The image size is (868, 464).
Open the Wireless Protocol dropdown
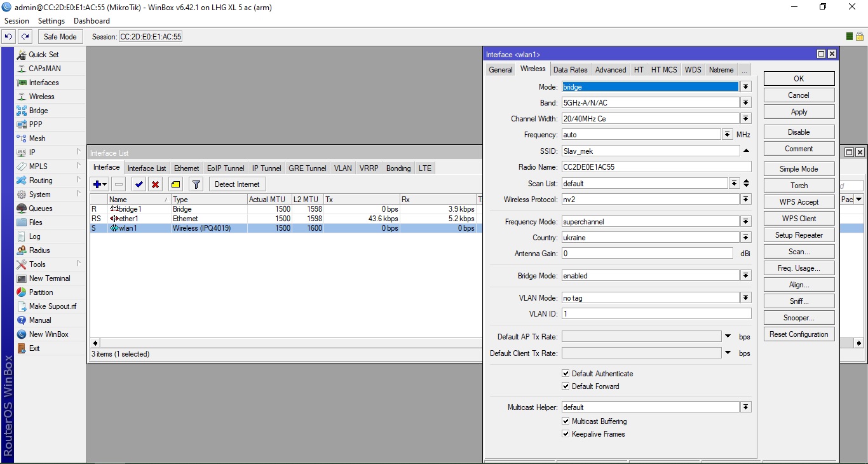click(x=746, y=200)
